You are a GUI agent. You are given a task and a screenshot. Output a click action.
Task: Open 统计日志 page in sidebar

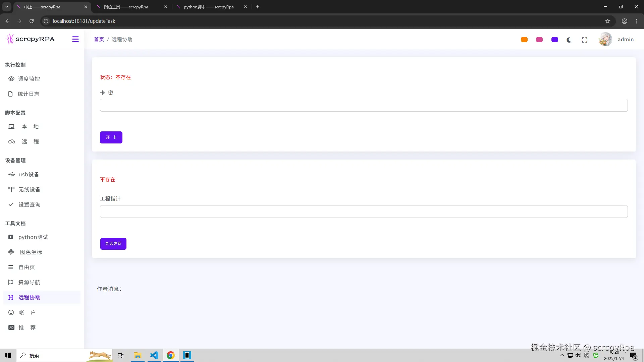[x=29, y=94]
